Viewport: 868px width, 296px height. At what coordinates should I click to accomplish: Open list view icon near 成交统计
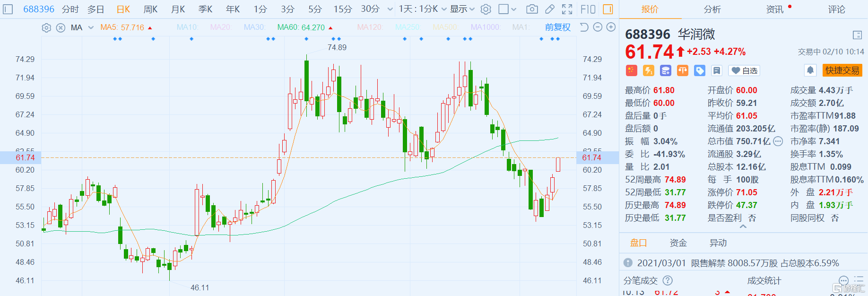coord(859,280)
